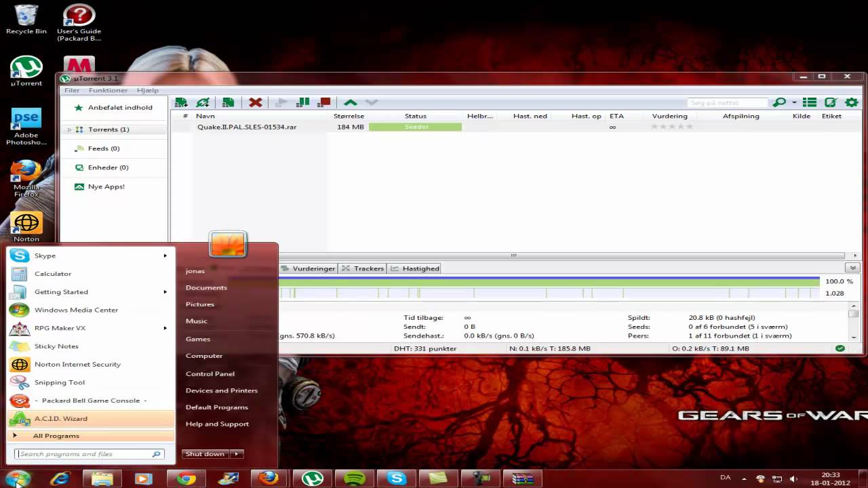This screenshot has height=488, width=868.
Task: Expand Getting Started submenu arrow
Action: (165, 292)
